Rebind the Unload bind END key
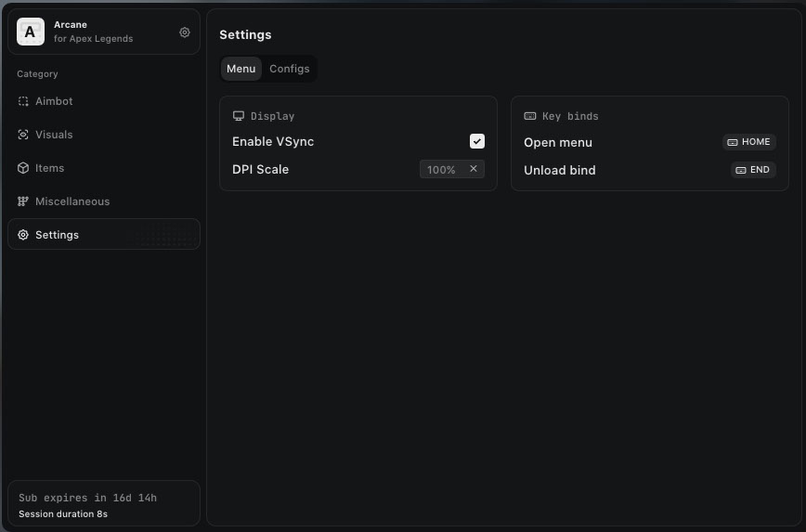This screenshot has width=806, height=532. pyautogui.click(x=752, y=170)
